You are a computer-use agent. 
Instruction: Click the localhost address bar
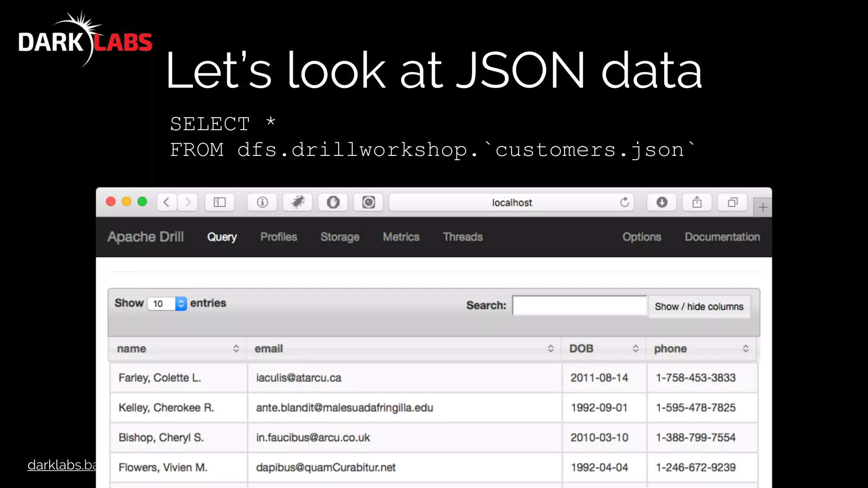pos(512,202)
